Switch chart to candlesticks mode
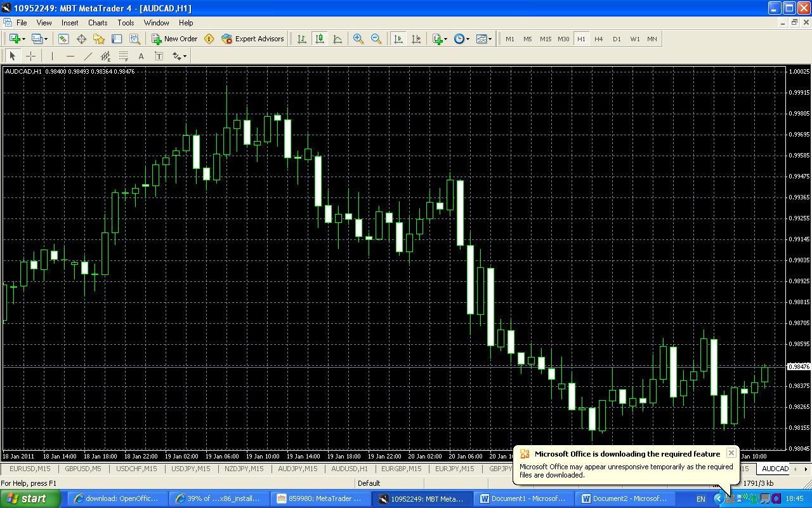Image resolution: width=812 pixels, height=508 pixels. point(320,39)
